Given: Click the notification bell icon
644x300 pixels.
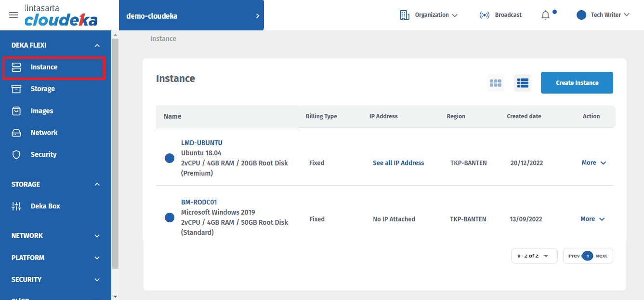Looking at the screenshot, I should 545,15.
